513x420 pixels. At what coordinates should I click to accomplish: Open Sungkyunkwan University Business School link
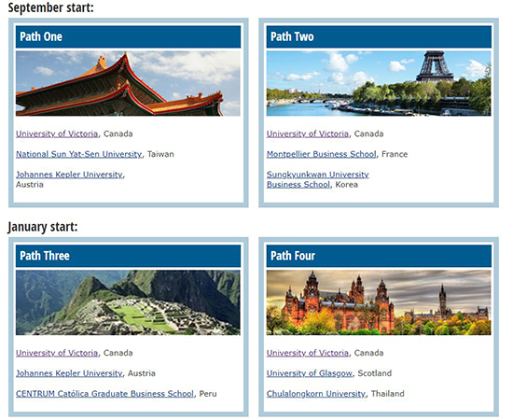pos(317,179)
